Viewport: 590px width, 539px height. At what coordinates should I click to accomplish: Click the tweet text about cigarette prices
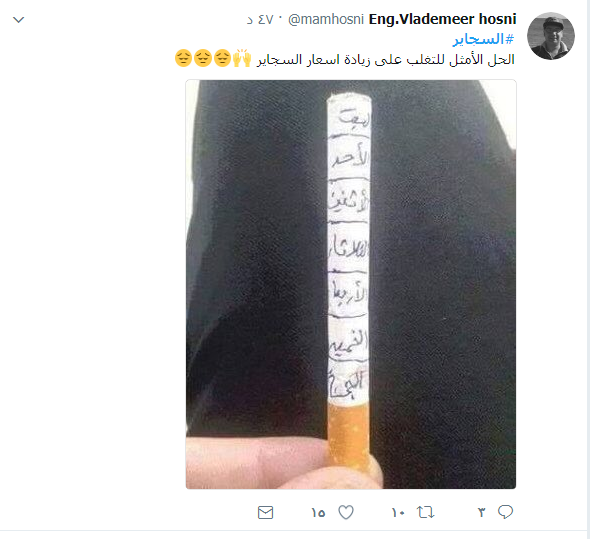386,59
